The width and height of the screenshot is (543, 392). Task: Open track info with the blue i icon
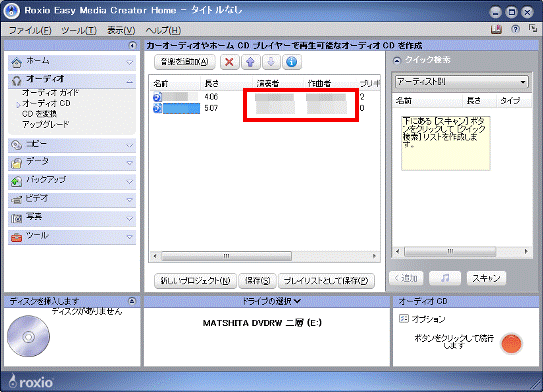tap(292, 62)
